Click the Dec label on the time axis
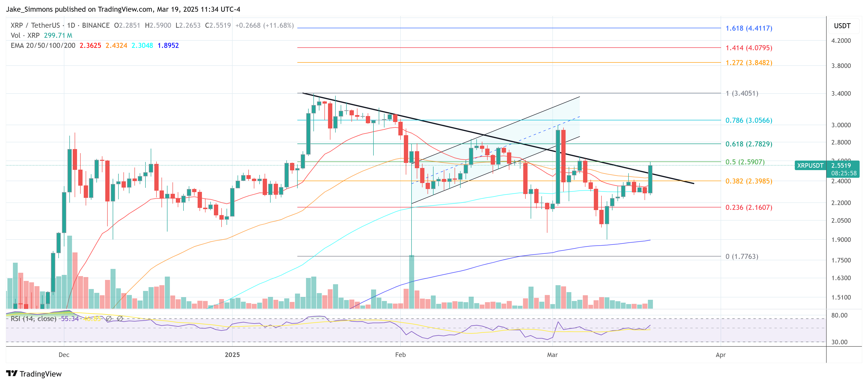 coord(64,355)
